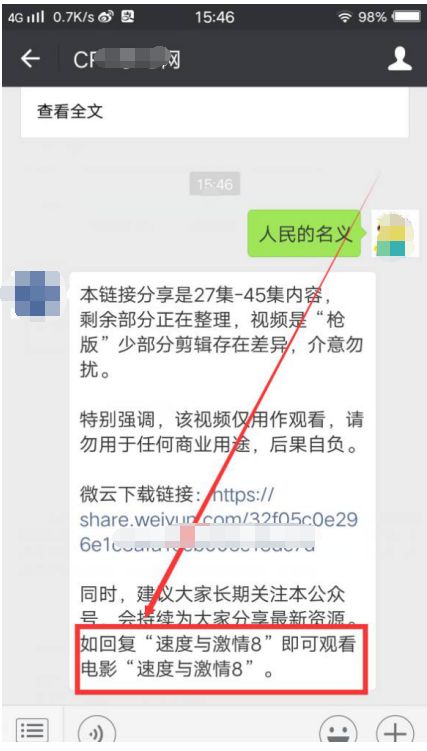Tap the status bar clock 15:46

pos(214,17)
